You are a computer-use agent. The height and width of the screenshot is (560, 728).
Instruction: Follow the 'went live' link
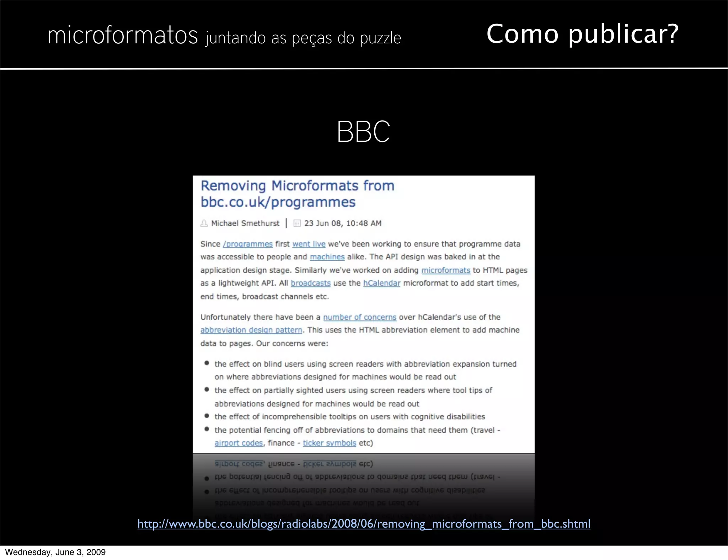[x=309, y=244]
